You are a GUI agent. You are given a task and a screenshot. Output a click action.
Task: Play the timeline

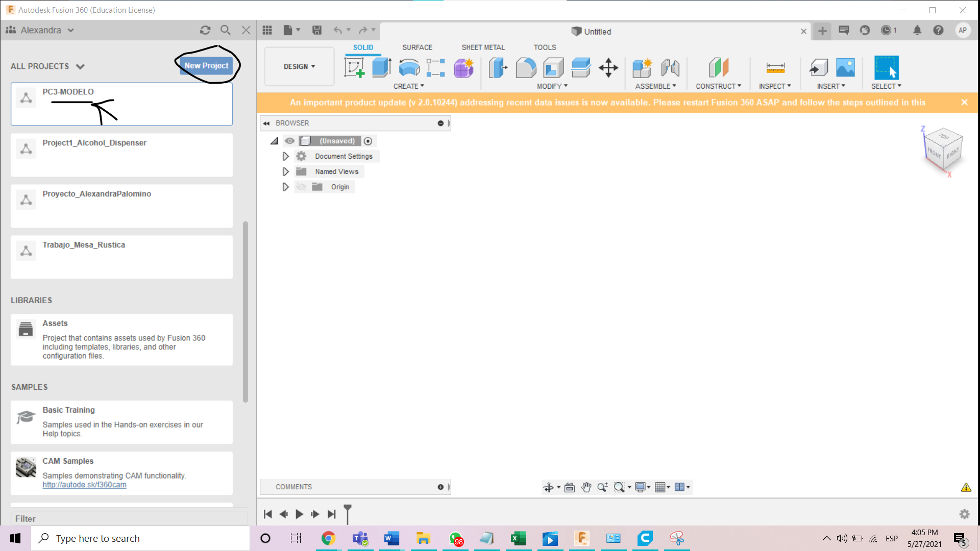[299, 514]
